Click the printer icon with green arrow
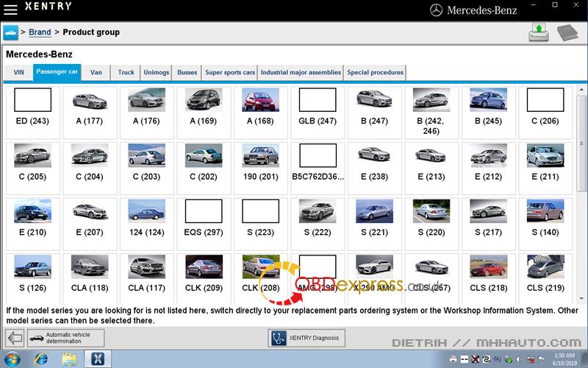 (538, 32)
